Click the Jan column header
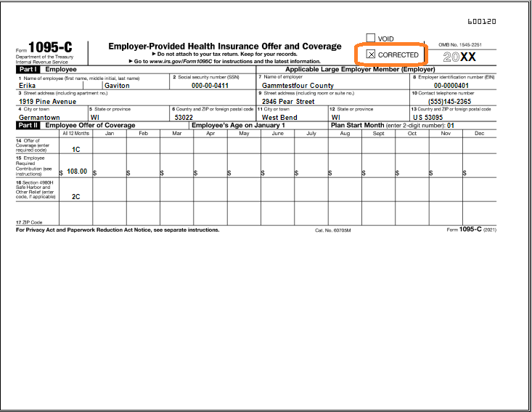 [110, 134]
